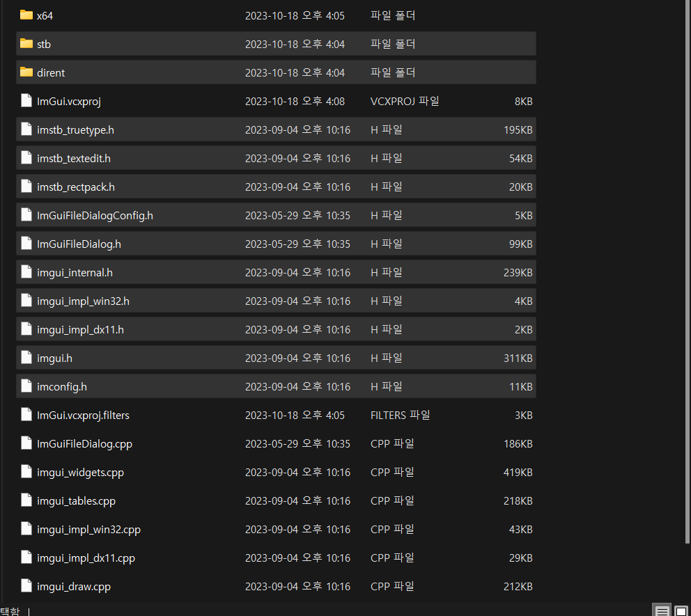Click the 311KB size of imgui.h
The height and width of the screenshot is (616, 691).
518,358
